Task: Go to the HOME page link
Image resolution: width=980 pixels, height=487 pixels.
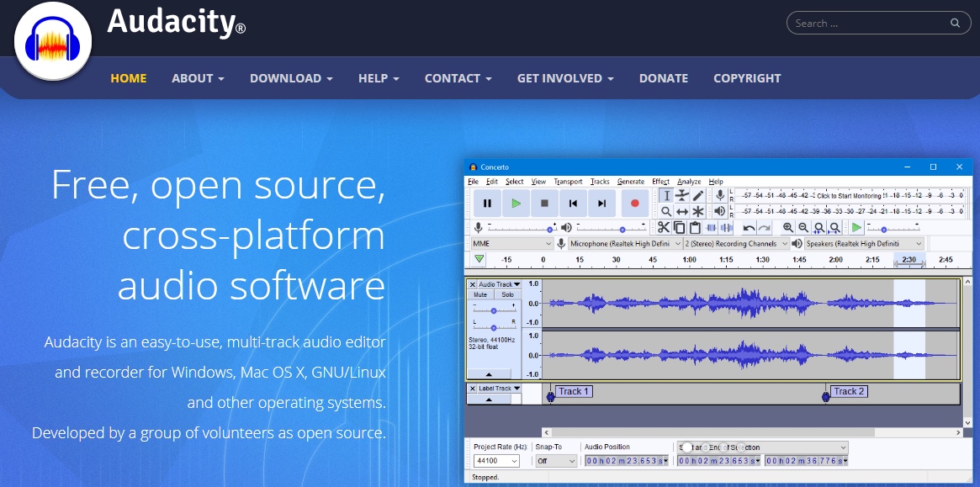Action: 129,78
